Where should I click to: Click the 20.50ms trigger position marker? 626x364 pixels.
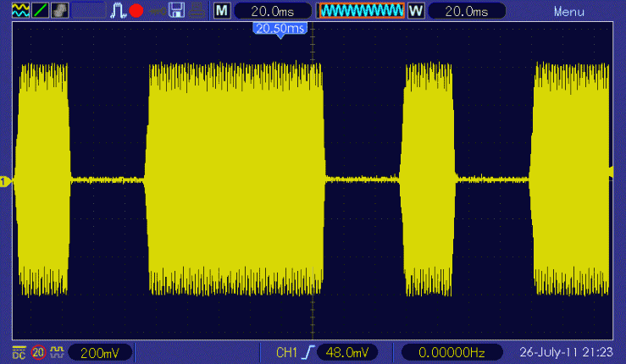[x=280, y=29]
